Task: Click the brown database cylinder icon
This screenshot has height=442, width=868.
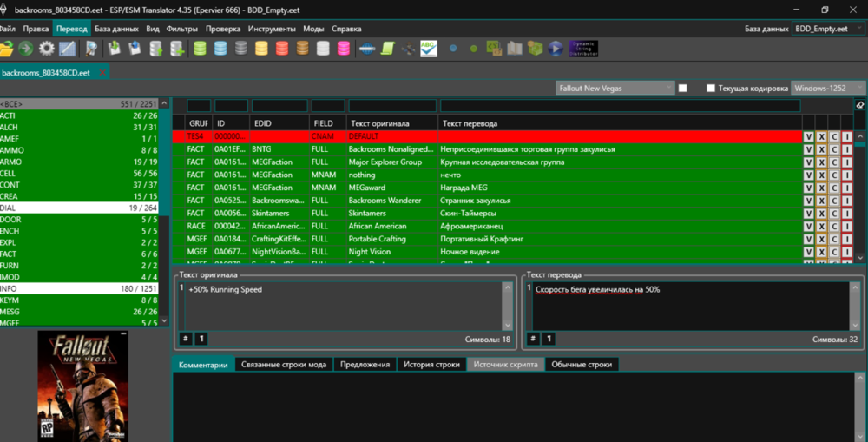Action: pos(302,49)
